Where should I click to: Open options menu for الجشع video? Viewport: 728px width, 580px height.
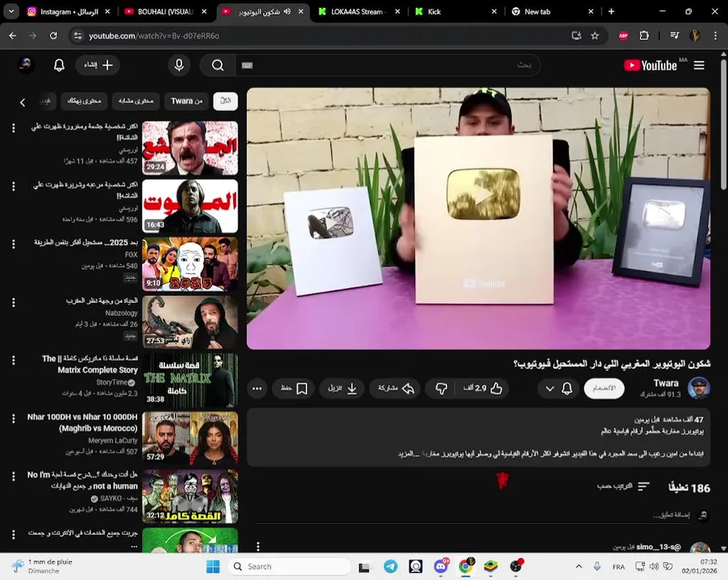pos(14,127)
